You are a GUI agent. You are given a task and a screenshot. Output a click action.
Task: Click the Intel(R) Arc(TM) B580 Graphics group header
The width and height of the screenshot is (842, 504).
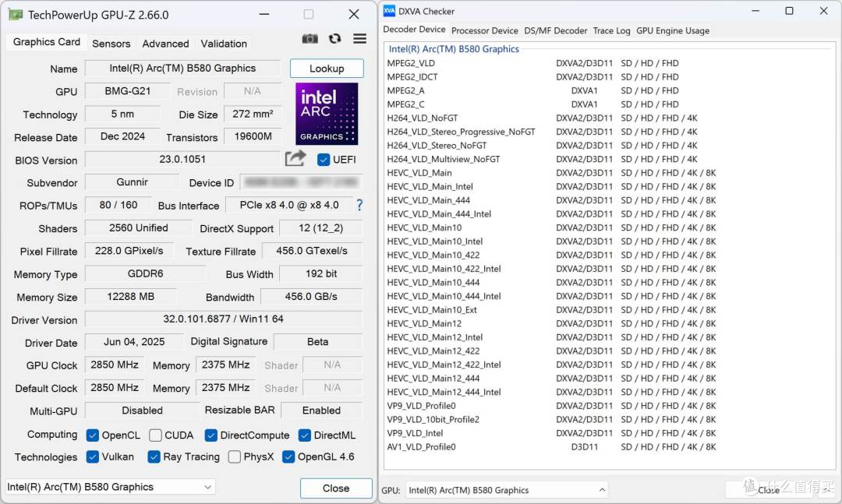click(454, 49)
